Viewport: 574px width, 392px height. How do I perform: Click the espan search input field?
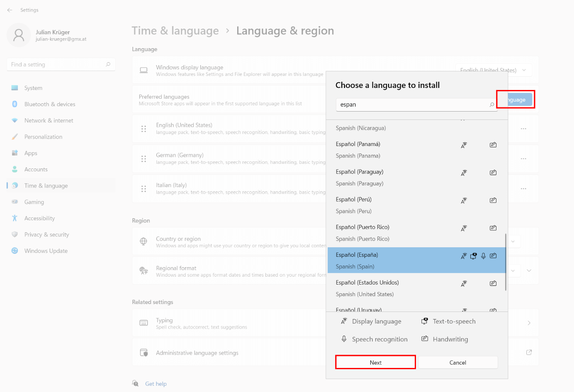394,105
